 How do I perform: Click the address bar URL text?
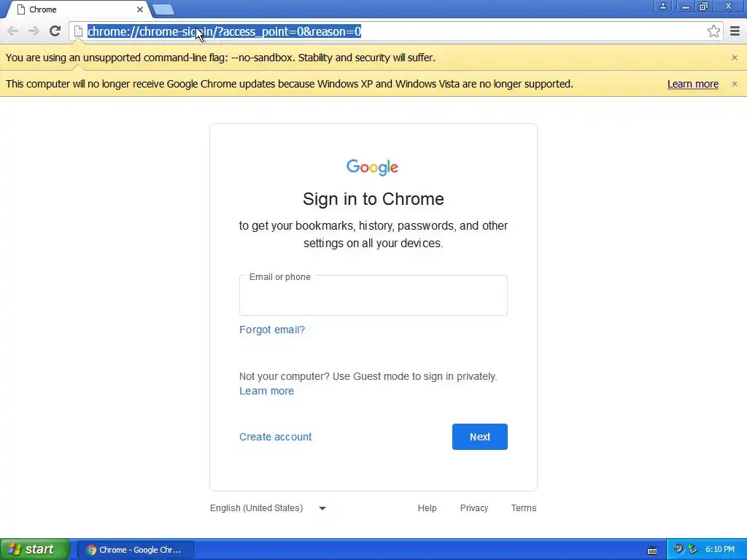[x=225, y=31]
